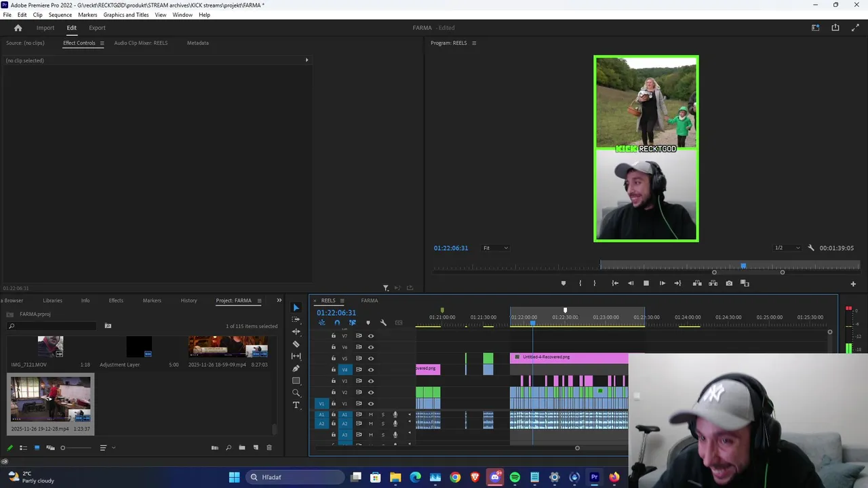Open the Sequence menu
The image size is (868, 488).
coord(60,15)
